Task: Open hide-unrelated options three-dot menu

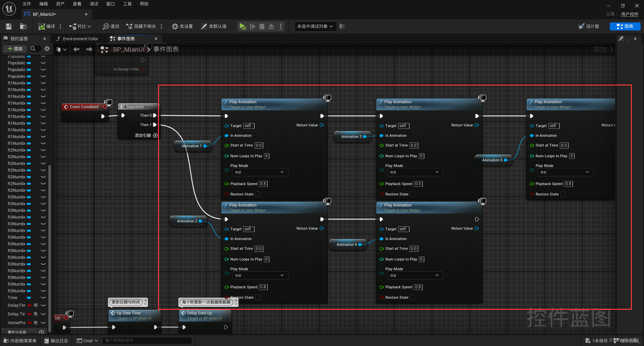Action: [161, 26]
